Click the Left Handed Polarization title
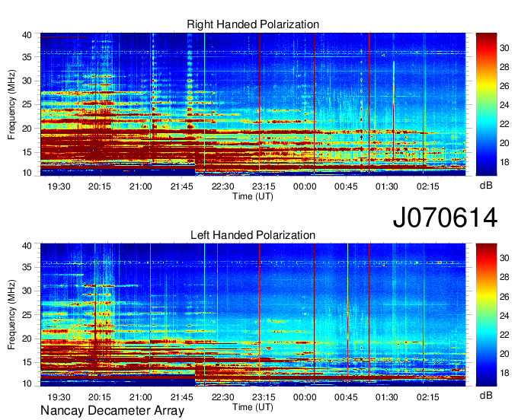 (253, 235)
